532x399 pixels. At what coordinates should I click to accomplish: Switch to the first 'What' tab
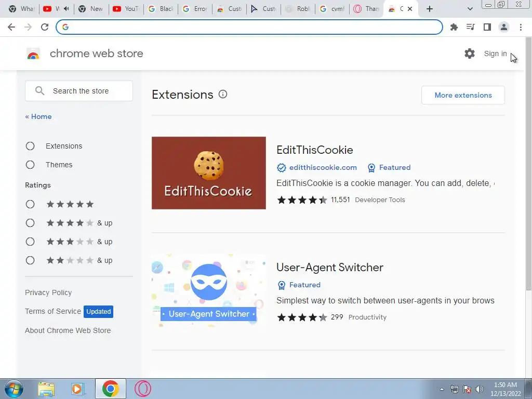tap(21, 9)
